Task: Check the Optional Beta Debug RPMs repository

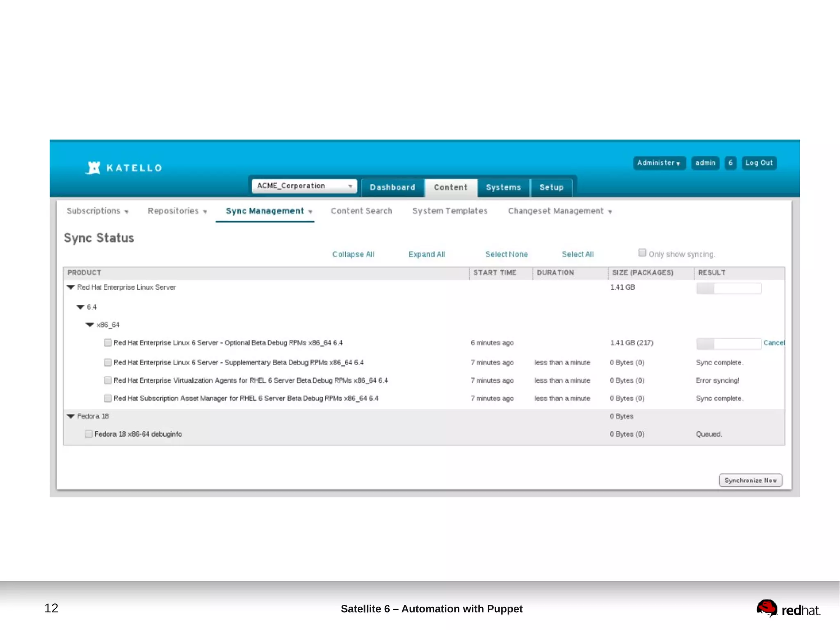Action: pos(107,343)
